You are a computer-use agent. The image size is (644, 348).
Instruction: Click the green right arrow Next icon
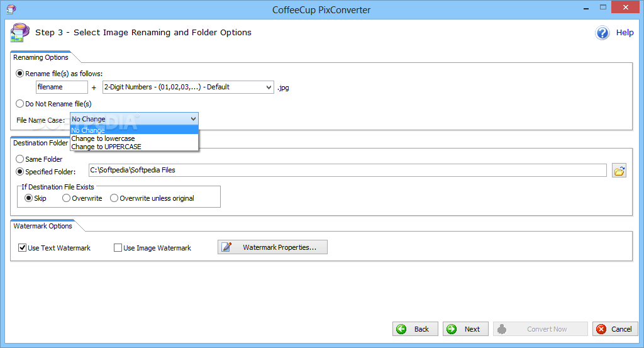tap(452, 329)
